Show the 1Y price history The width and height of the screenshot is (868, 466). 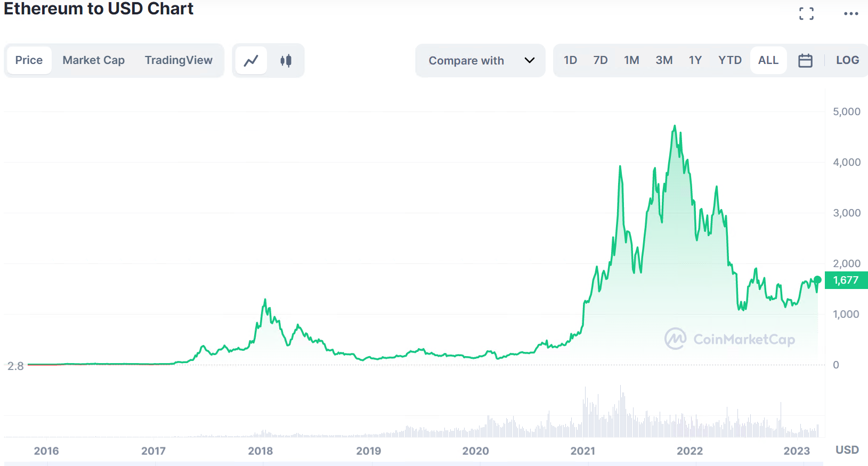695,60
